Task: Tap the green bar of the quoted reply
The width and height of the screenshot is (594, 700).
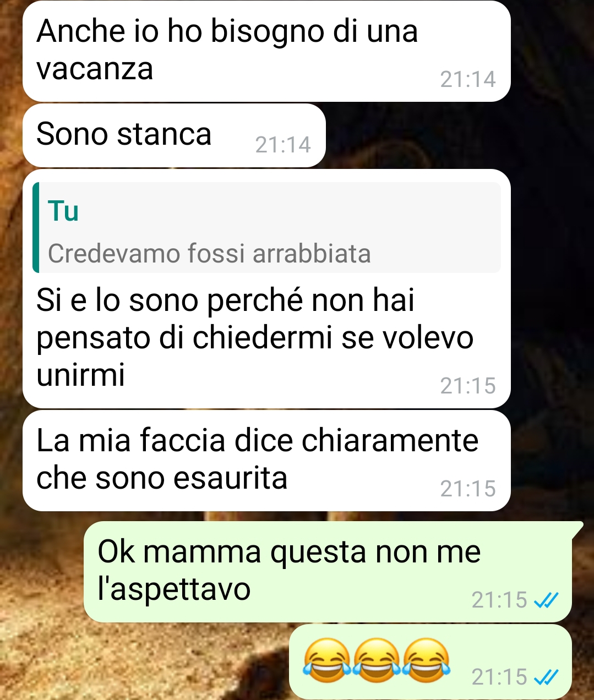Action: click(x=36, y=227)
